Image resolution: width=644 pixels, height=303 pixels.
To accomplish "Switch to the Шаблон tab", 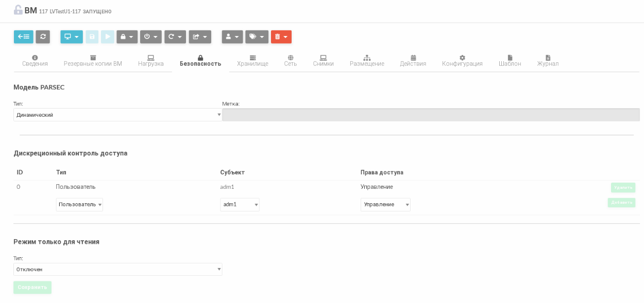I will point(510,61).
